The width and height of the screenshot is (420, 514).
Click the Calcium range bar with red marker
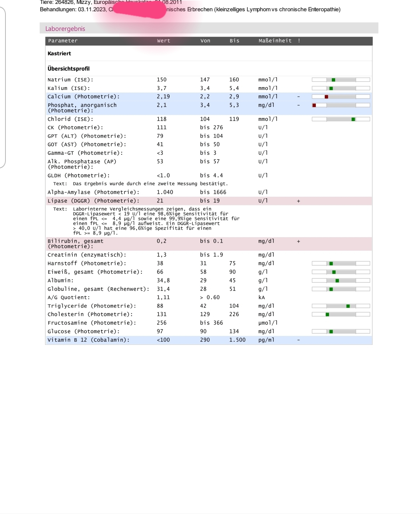point(341,97)
